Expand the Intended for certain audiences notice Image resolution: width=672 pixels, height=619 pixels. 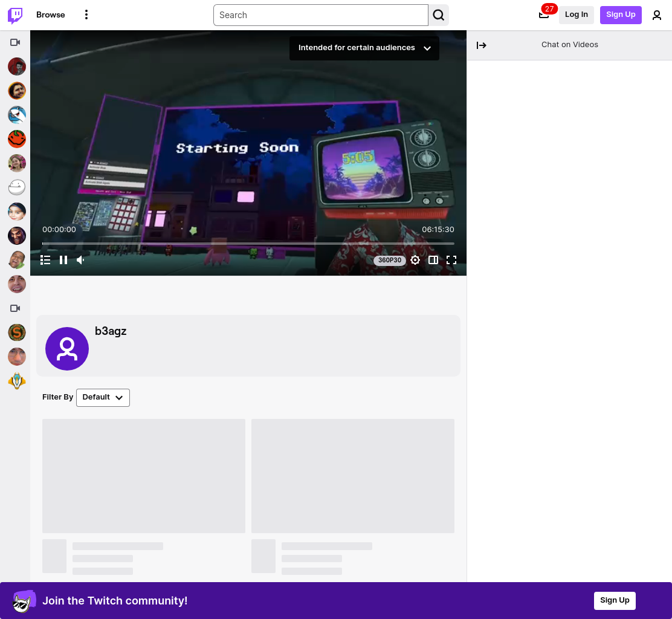click(x=364, y=48)
